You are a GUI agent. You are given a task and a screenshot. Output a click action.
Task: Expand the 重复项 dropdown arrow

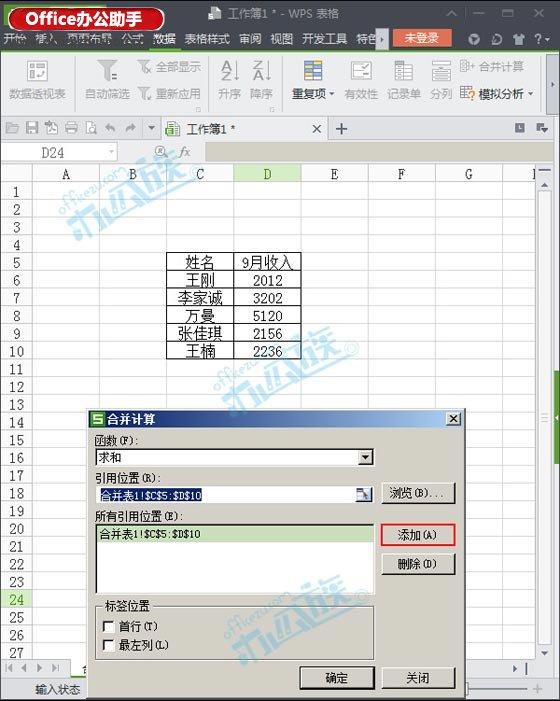(x=332, y=94)
